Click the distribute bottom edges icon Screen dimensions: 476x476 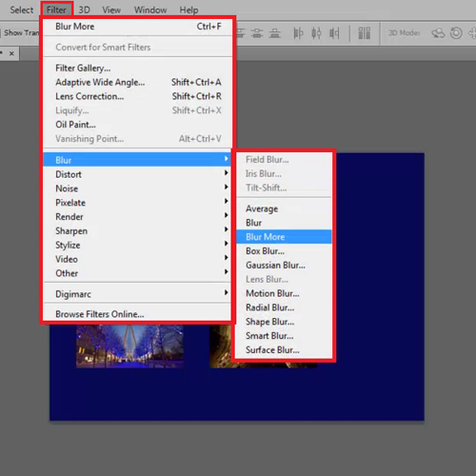point(275,33)
